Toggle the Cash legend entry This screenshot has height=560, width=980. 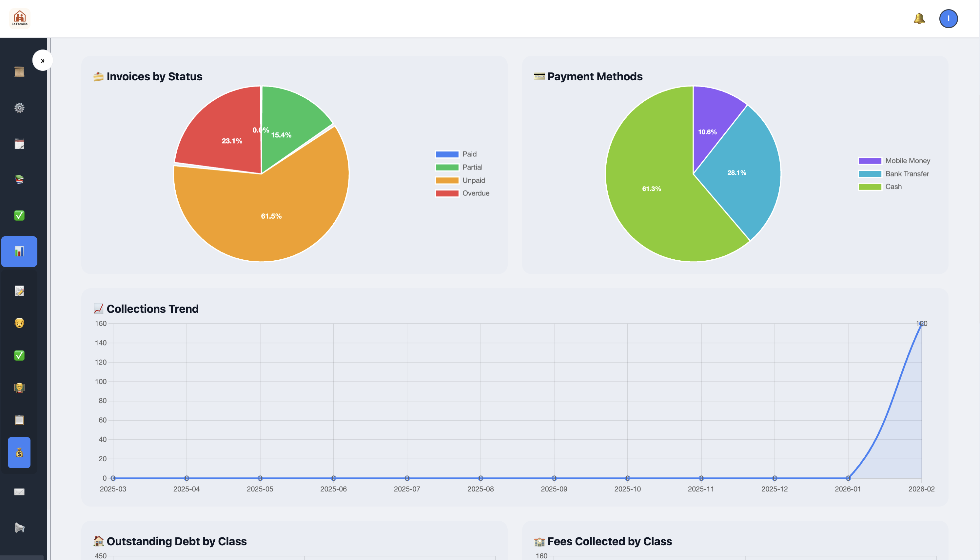tap(880, 187)
